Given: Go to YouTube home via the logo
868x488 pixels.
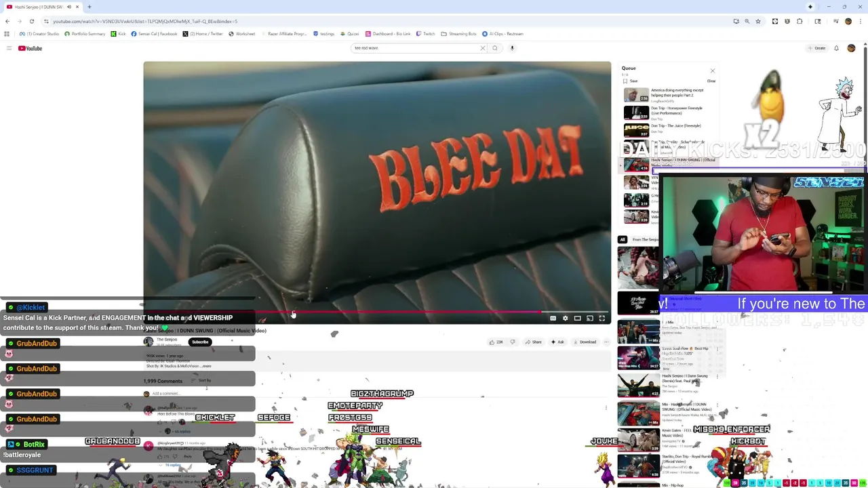Looking at the screenshot, I should click(30, 48).
